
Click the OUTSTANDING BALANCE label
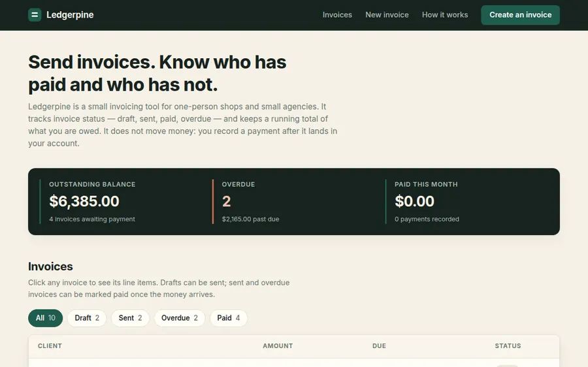coord(92,184)
